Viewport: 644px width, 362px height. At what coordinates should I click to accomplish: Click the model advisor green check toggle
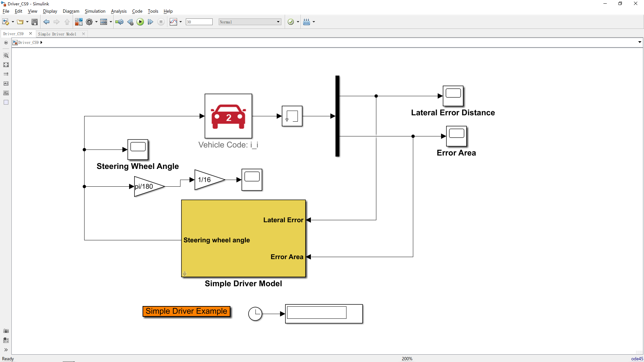pos(291,22)
